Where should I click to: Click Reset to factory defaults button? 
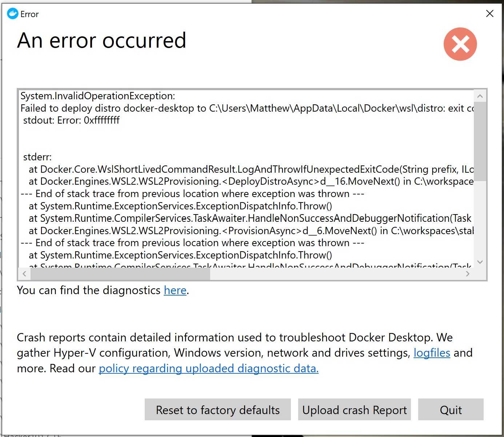pos(218,410)
